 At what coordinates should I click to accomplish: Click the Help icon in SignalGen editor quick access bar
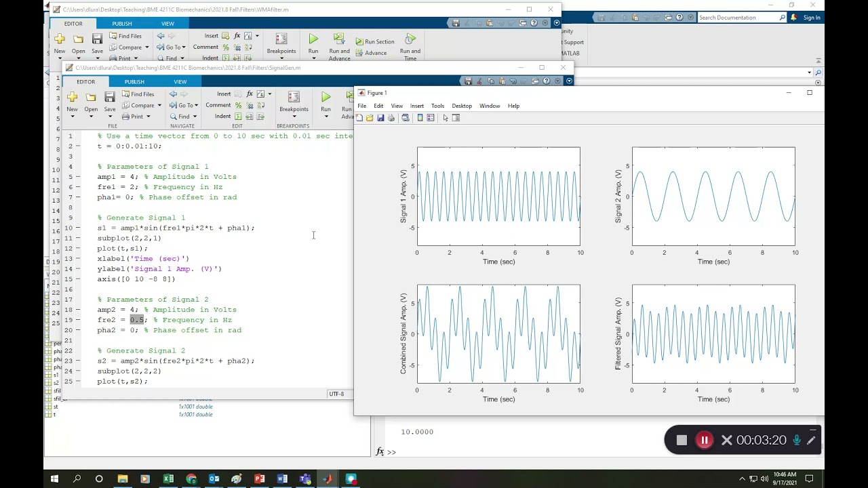point(547,81)
